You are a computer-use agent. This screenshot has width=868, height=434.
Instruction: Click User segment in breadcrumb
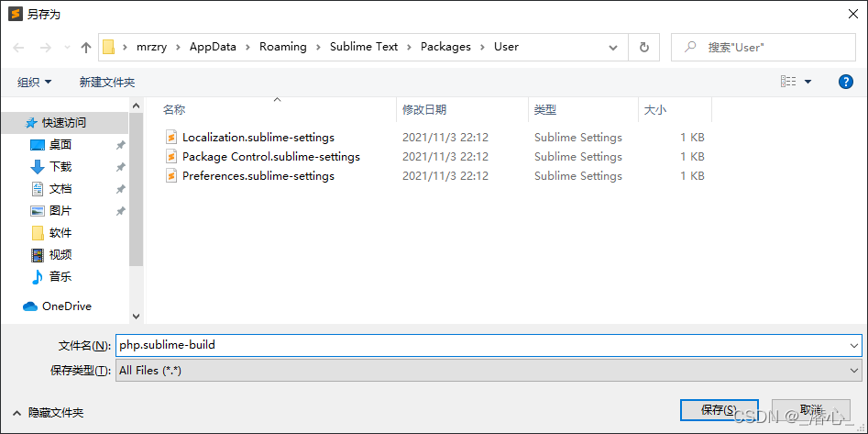(506, 47)
